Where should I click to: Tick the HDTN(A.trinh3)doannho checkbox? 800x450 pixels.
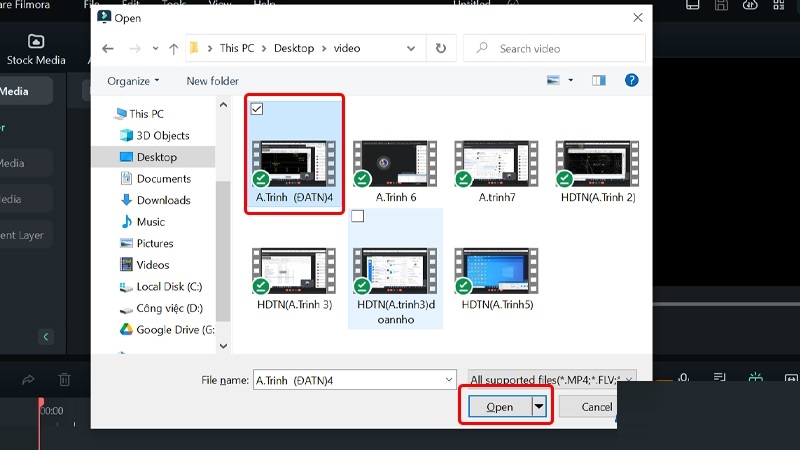pos(358,217)
